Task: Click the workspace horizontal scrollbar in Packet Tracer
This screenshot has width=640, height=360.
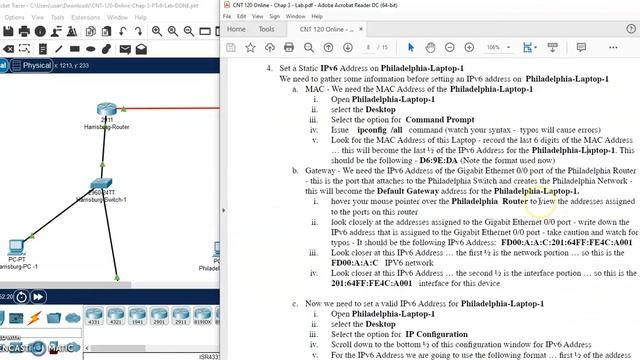Action: click(65, 284)
